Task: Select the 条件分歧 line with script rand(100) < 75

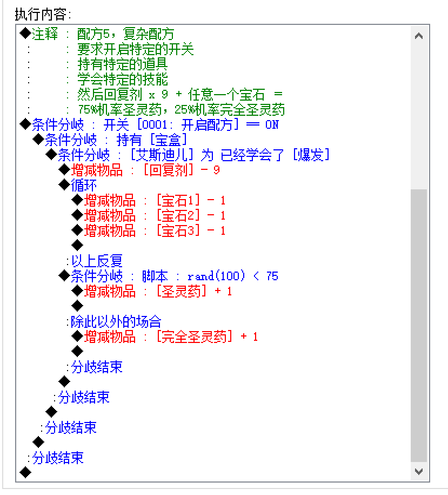Action: [169, 276]
